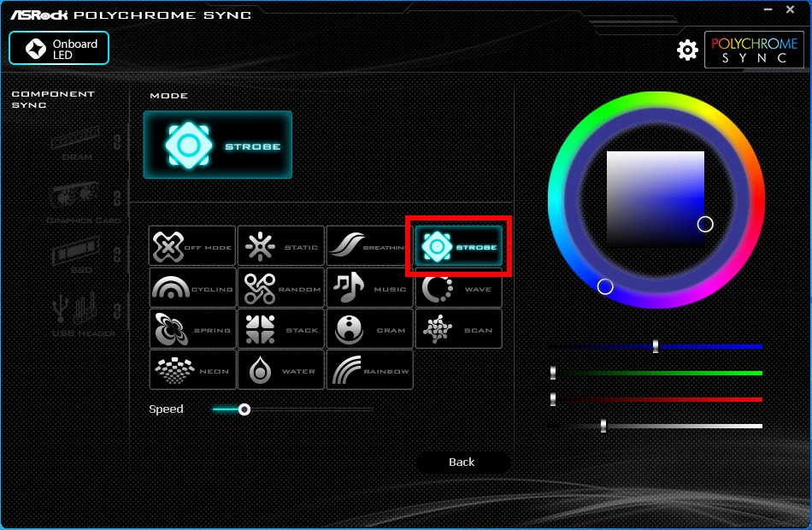Choose the Cycling lighting effect
Image resolution: width=812 pixels, height=530 pixels.
click(x=192, y=287)
